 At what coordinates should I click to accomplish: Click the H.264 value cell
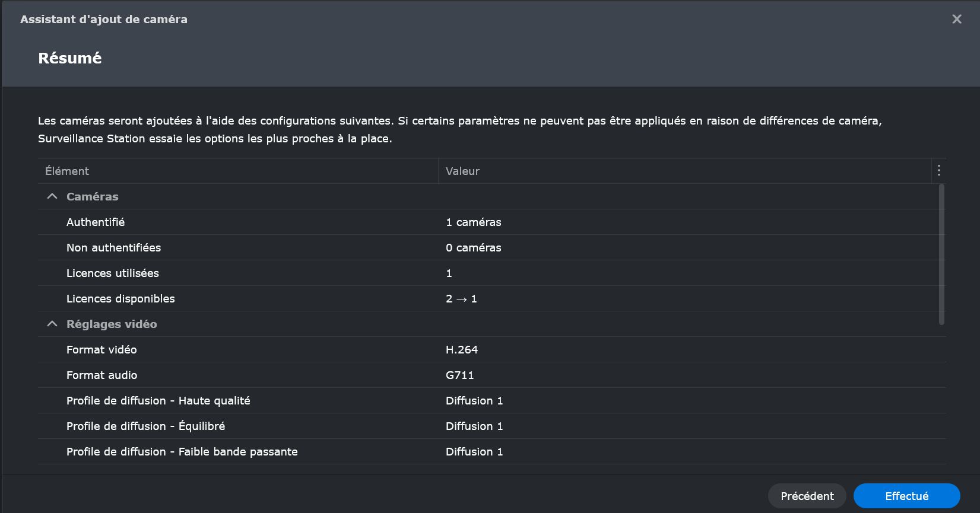[462, 349]
